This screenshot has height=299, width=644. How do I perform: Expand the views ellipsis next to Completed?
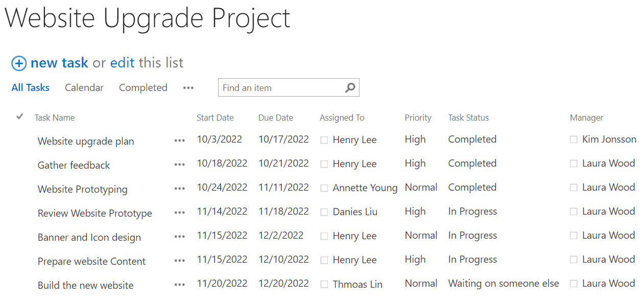point(188,88)
